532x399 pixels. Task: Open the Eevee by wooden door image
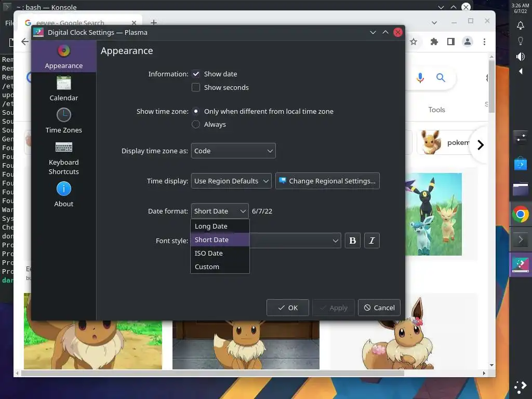246,345
